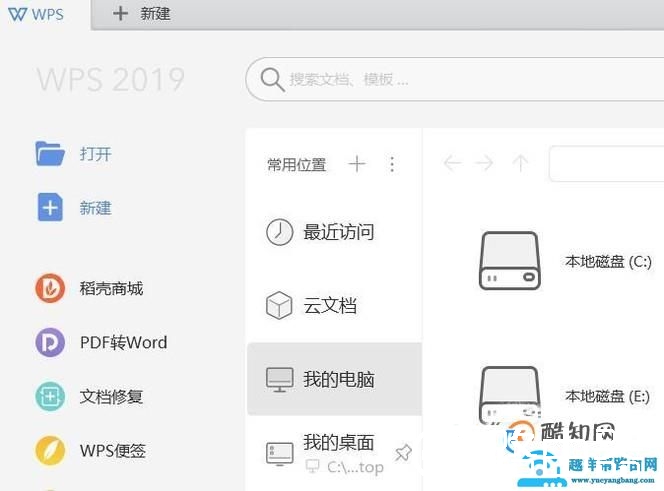Image resolution: width=664 pixels, height=491 pixels.
Task: Click the blue plus 新建 sidebar icon
Action: point(50,207)
